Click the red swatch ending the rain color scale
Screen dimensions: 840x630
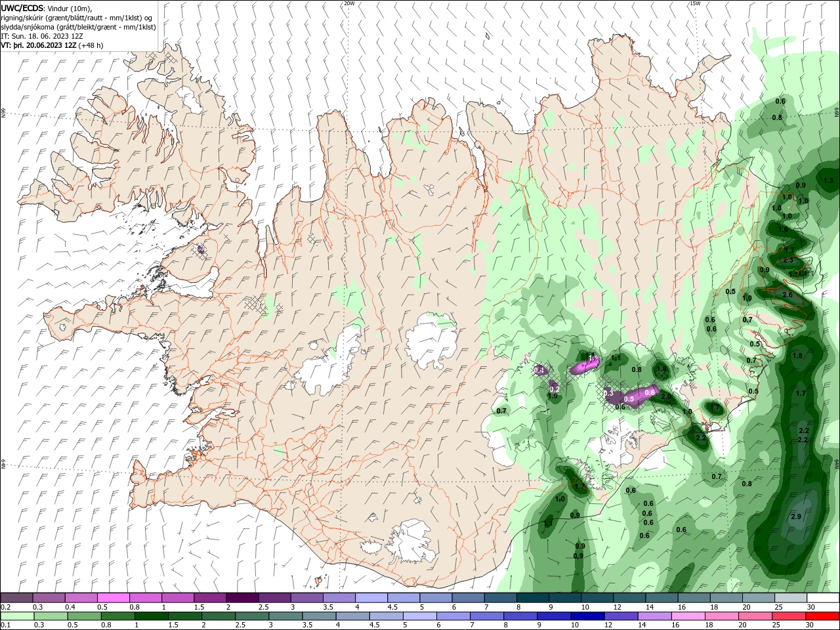pyautogui.click(x=823, y=616)
